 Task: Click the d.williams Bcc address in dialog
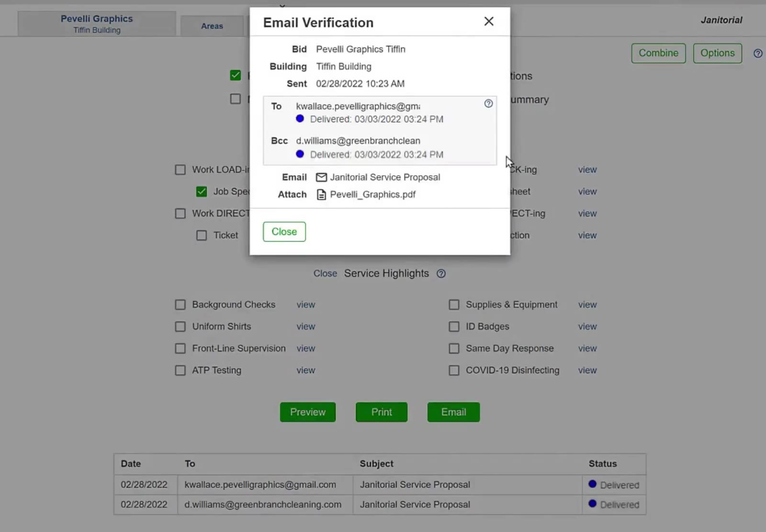point(358,141)
